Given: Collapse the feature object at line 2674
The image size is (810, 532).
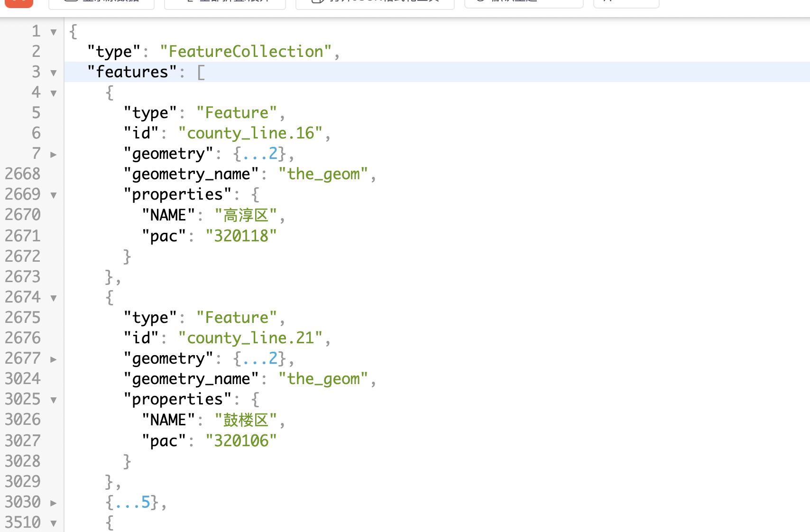Looking at the screenshot, I should [54, 298].
